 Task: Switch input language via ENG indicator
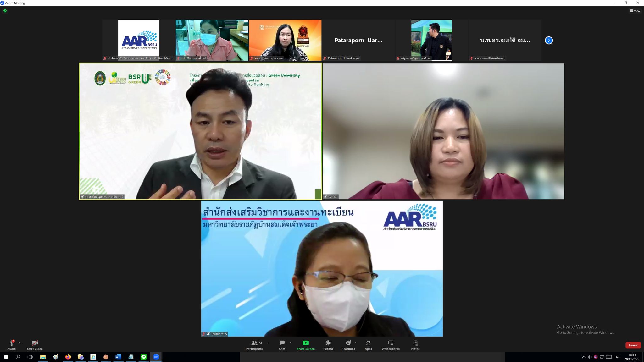pyautogui.click(x=617, y=357)
